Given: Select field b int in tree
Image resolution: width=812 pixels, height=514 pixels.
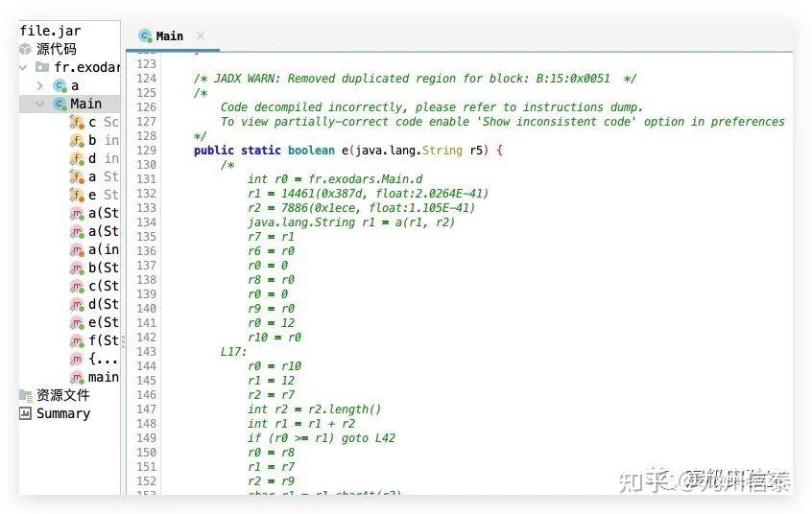Looking at the screenshot, I should (104, 140).
